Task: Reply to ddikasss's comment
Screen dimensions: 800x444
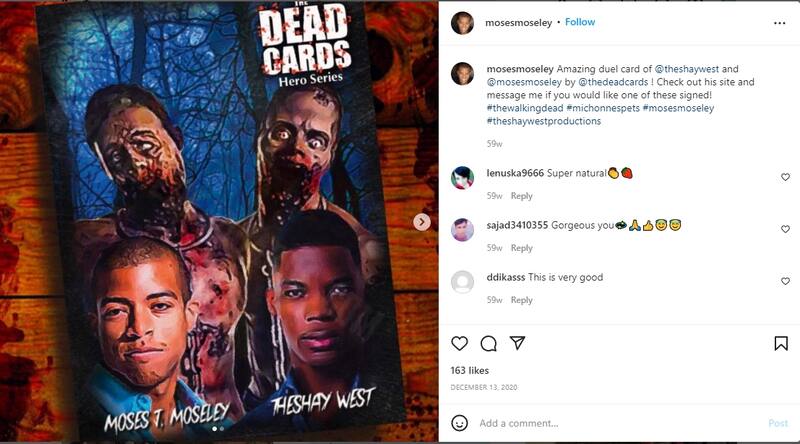Action: click(x=521, y=300)
